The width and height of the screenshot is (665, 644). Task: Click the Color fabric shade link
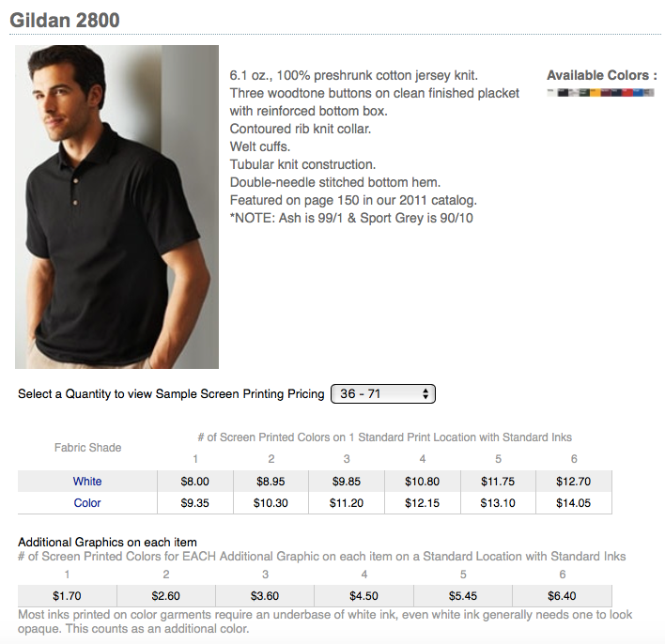coord(87,503)
